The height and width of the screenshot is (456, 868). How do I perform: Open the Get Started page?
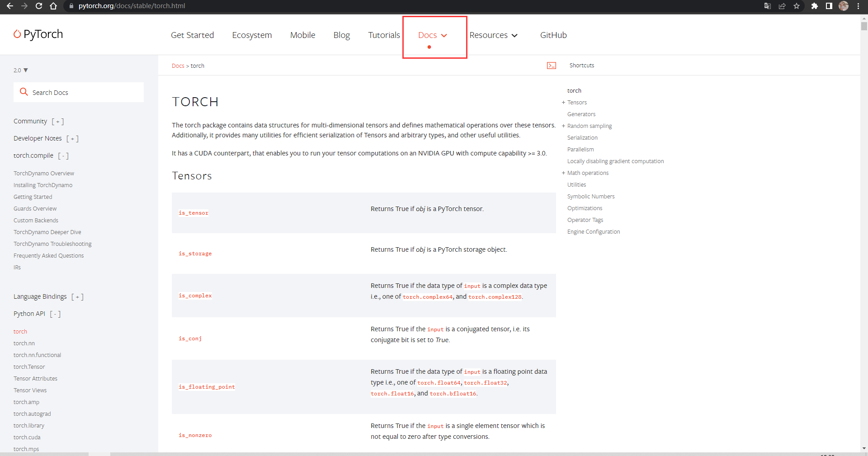tap(192, 35)
